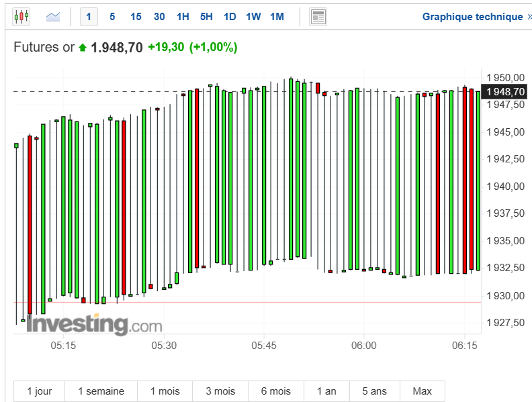Viewport: 532px width, 402px height.
Task: Select the 1W interval
Action: [253, 17]
